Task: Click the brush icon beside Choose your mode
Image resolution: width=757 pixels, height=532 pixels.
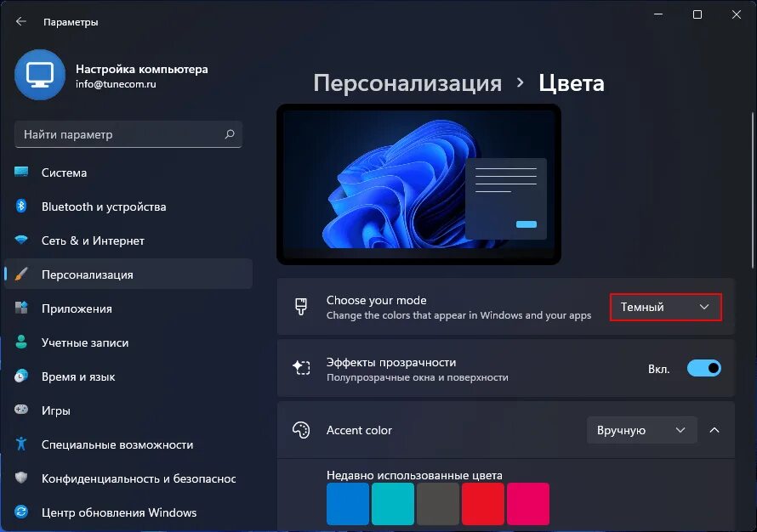Action: point(301,307)
